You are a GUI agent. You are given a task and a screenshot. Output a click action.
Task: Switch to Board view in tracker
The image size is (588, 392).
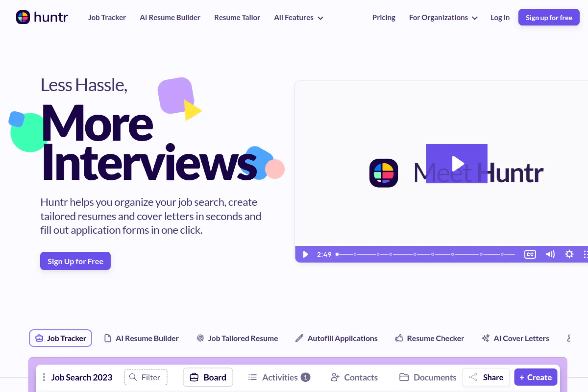[208, 377]
